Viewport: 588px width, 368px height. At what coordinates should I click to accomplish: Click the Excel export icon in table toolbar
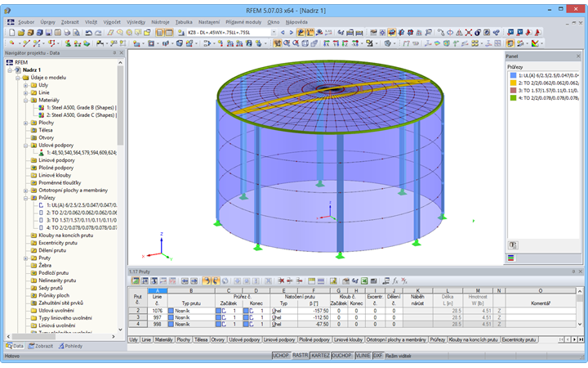[364, 280]
